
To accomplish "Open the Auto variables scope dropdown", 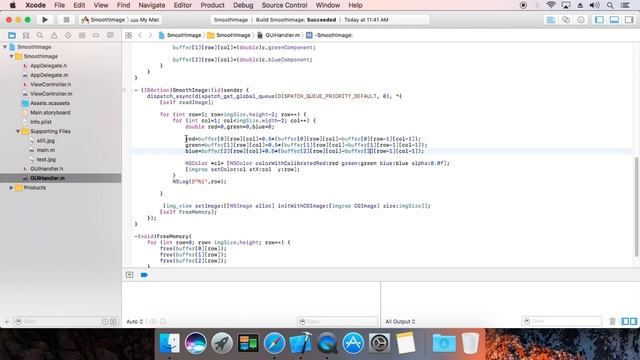I will click(135, 322).
